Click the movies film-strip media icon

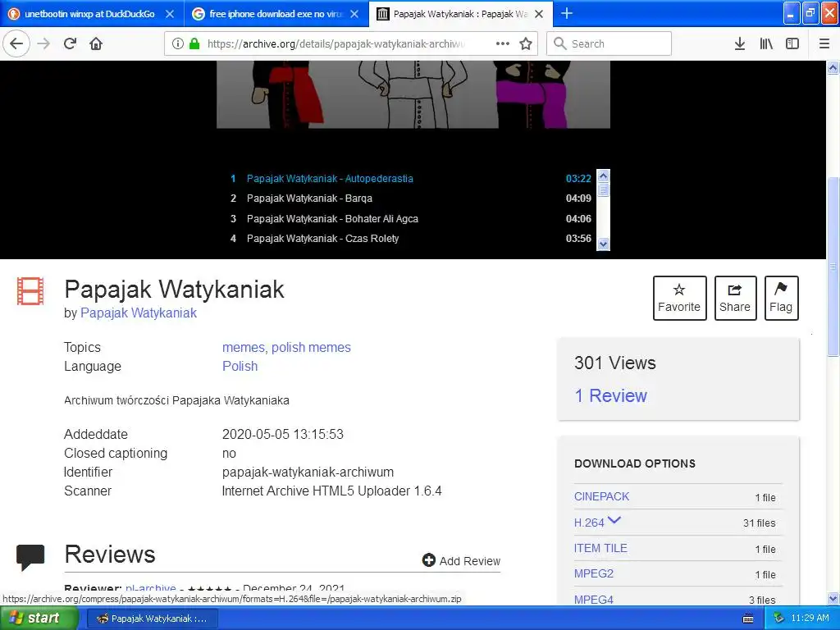pyautogui.click(x=30, y=291)
